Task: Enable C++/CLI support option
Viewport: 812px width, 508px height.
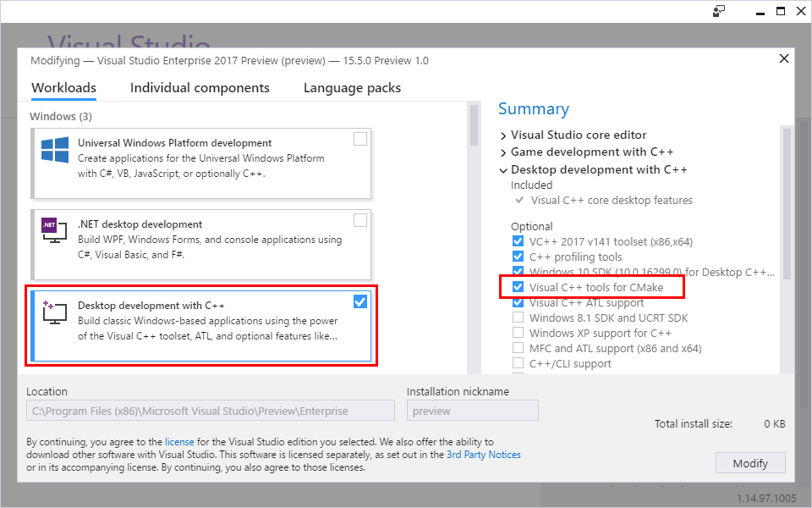Action: [x=518, y=363]
